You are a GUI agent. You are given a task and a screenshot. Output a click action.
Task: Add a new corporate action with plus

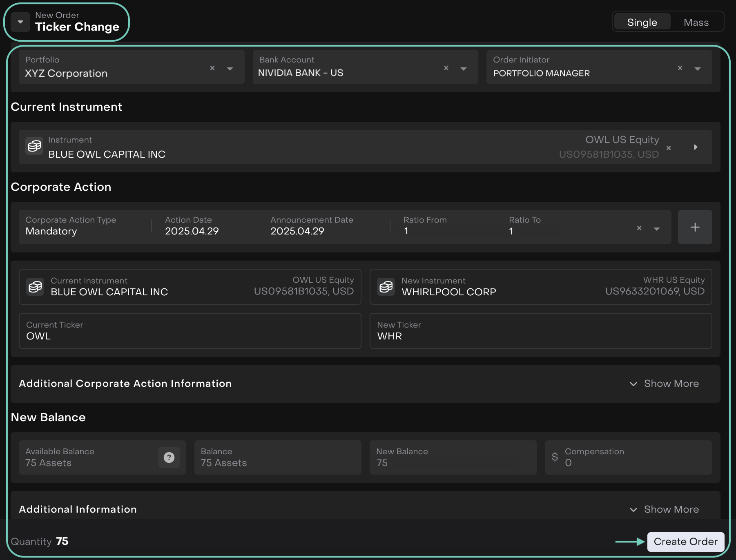pyautogui.click(x=695, y=227)
